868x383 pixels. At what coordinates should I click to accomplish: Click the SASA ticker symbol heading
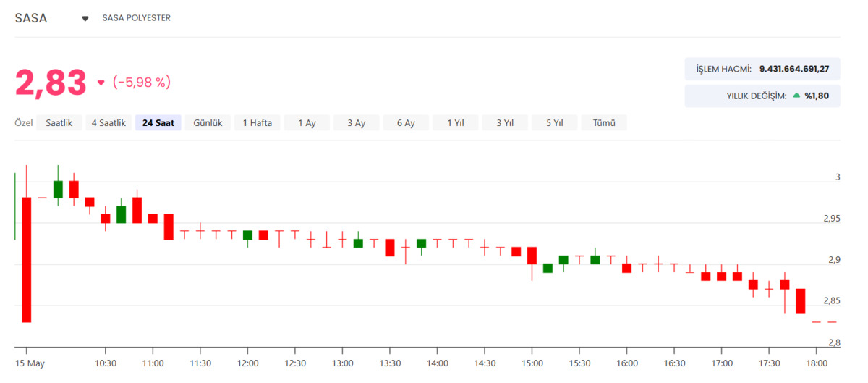click(31, 18)
